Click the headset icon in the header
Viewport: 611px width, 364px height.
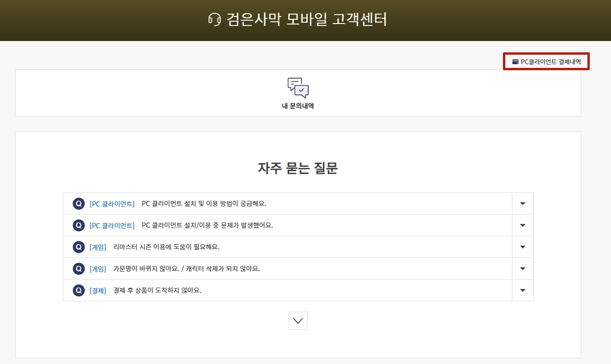[215, 20]
